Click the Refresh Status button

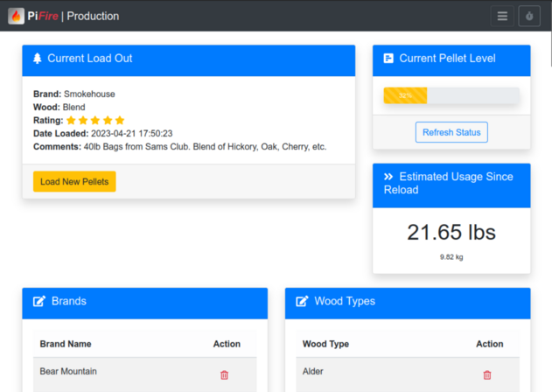click(x=451, y=132)
